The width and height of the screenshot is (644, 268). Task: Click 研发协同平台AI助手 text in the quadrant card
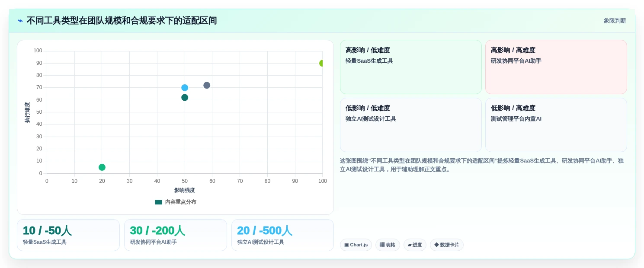pyautogui.click(x=516, y=61)
